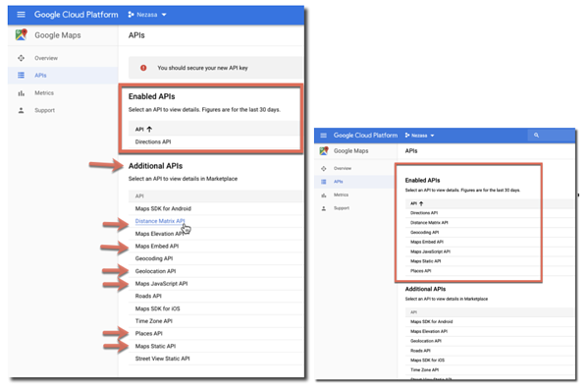The image size is (588, 389).
Task: Select Directions API in right Enabled APIs
Action: (x=424, y=213)
